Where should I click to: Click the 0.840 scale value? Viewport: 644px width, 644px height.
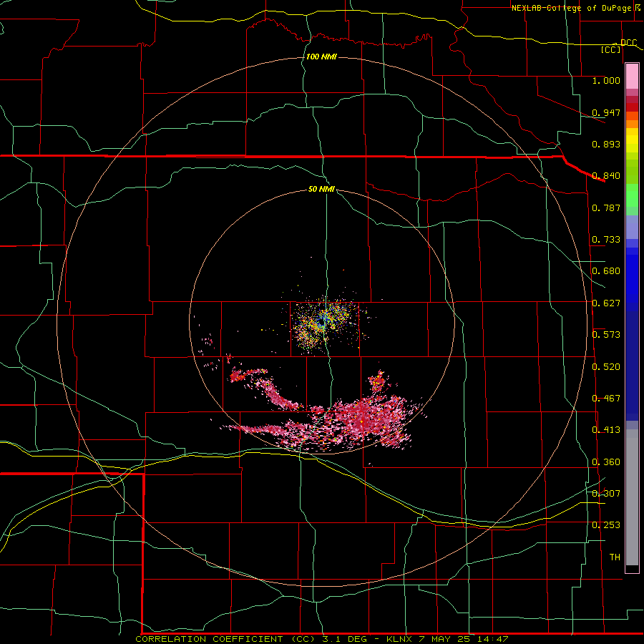(x=606, y=176)
